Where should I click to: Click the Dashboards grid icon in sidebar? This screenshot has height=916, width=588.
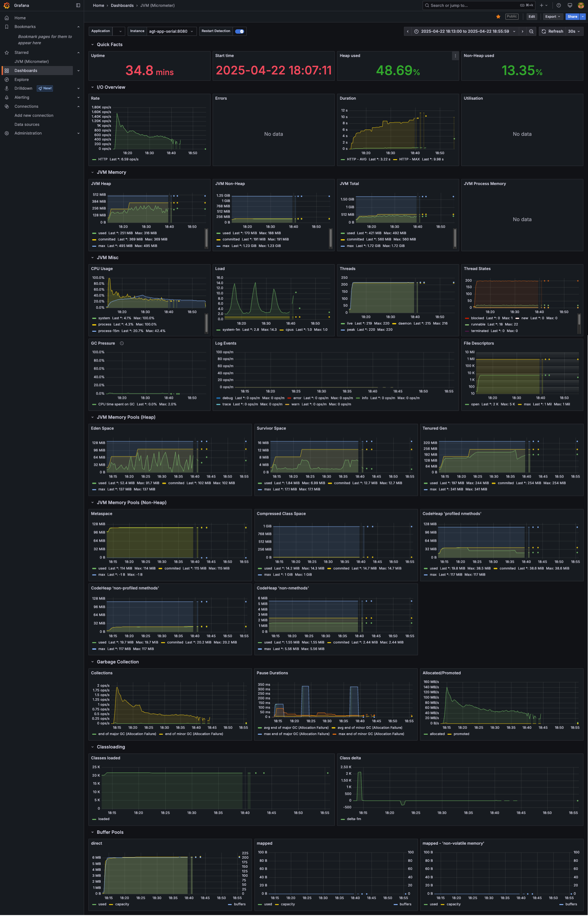(7, 71)
